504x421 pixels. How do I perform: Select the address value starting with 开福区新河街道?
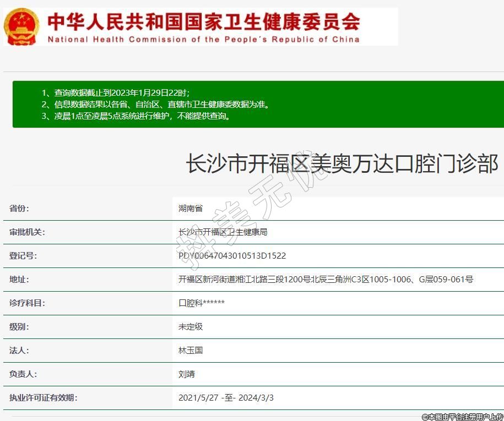coord(326,280)
